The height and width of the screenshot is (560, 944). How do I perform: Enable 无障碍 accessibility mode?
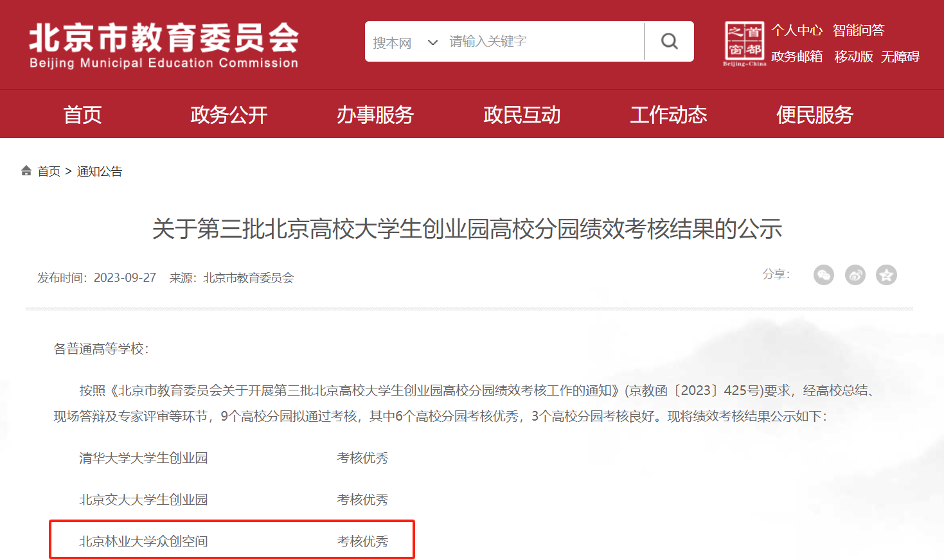tap(900, 57)
